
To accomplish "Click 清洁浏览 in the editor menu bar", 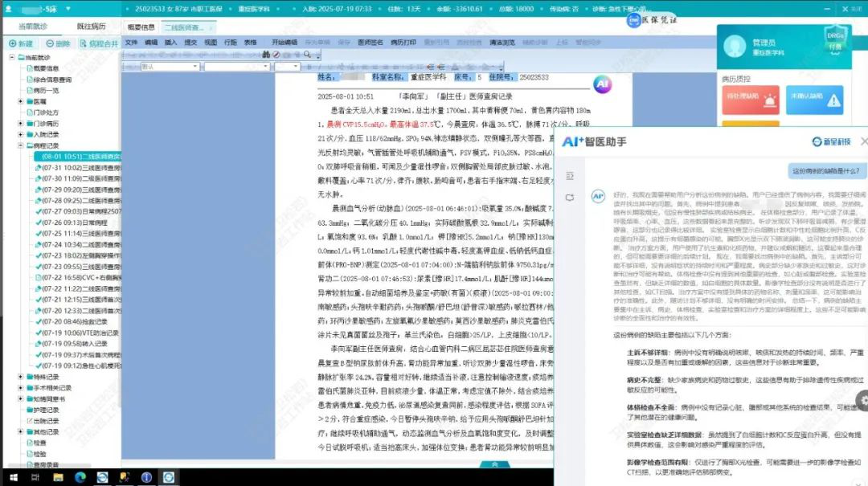I will click(x=502, y=42).
